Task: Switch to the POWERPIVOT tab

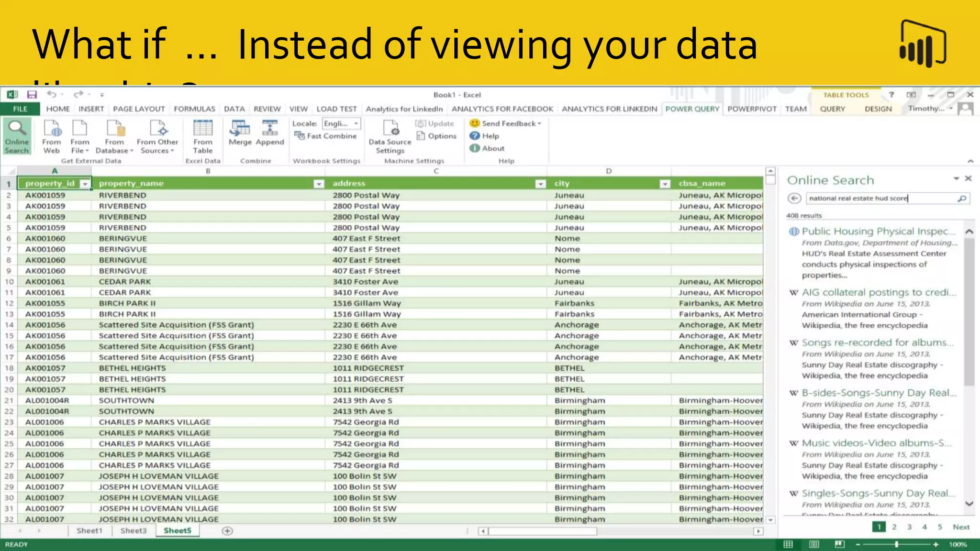Action: click(x=752, y=109)
